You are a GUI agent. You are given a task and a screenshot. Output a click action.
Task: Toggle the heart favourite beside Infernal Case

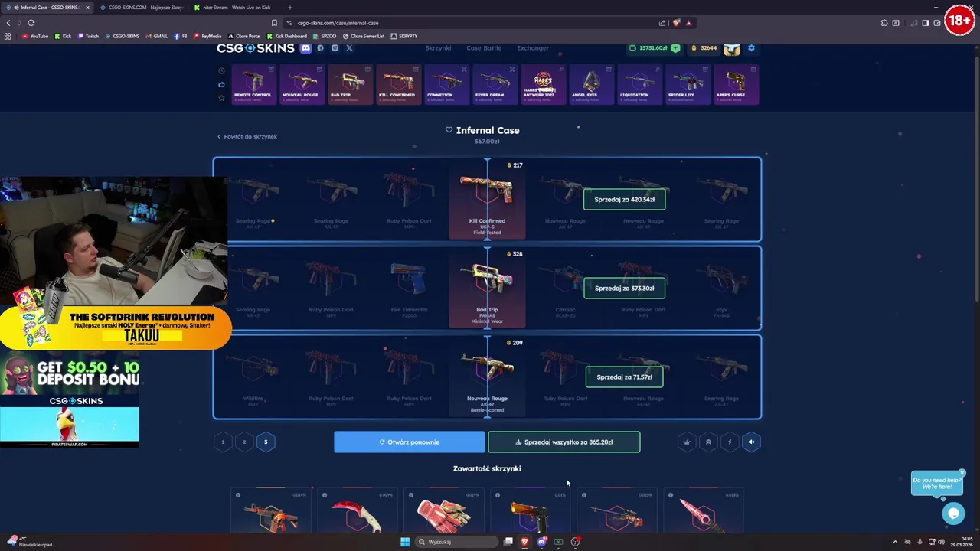449,130
